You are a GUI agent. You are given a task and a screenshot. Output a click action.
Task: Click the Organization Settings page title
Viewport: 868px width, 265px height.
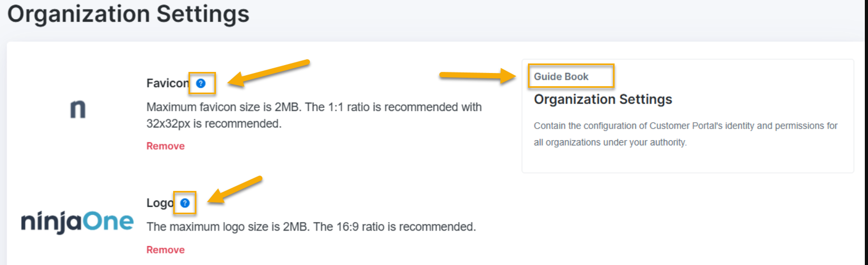(x=128, y=14)
